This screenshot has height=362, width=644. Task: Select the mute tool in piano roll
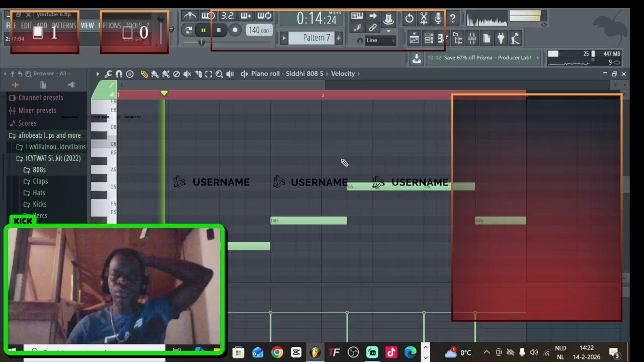tap(187, 74)
